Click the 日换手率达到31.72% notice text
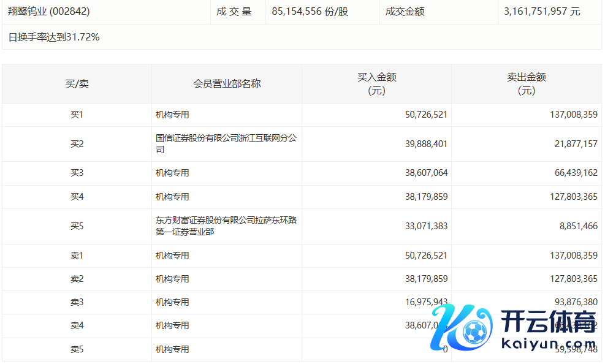The width and height of the screenshot is (605, 364). pos(54,37)
